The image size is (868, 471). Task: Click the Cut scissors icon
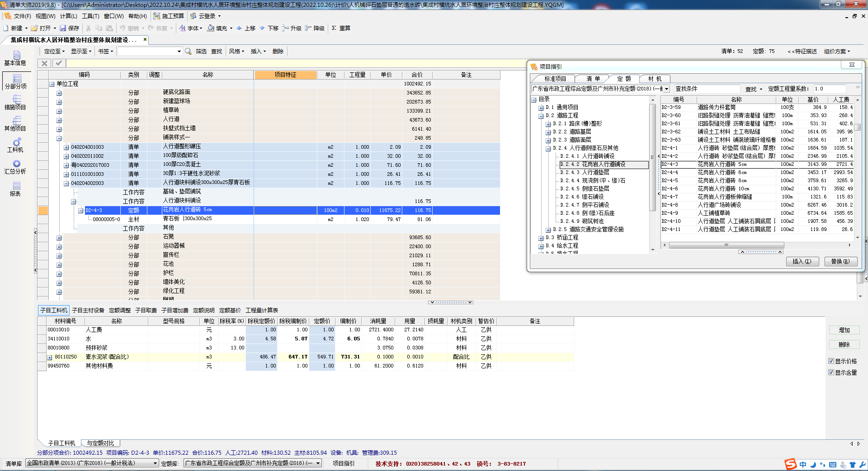click(88, 28)
